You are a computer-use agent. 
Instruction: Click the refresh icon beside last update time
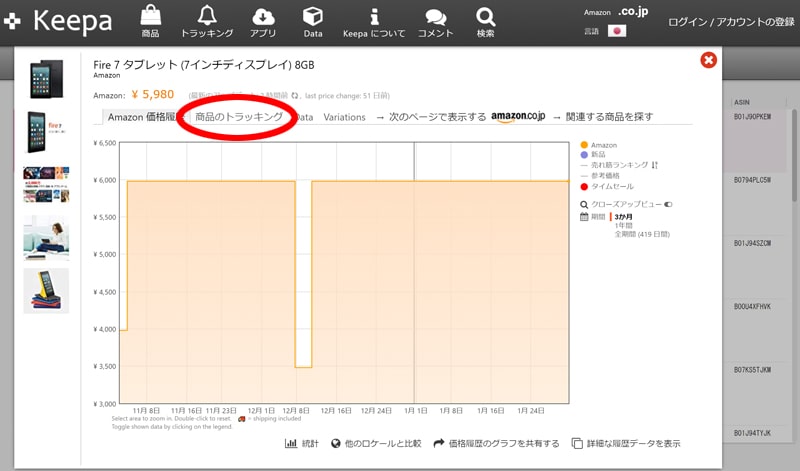click(x=295, y=95)
